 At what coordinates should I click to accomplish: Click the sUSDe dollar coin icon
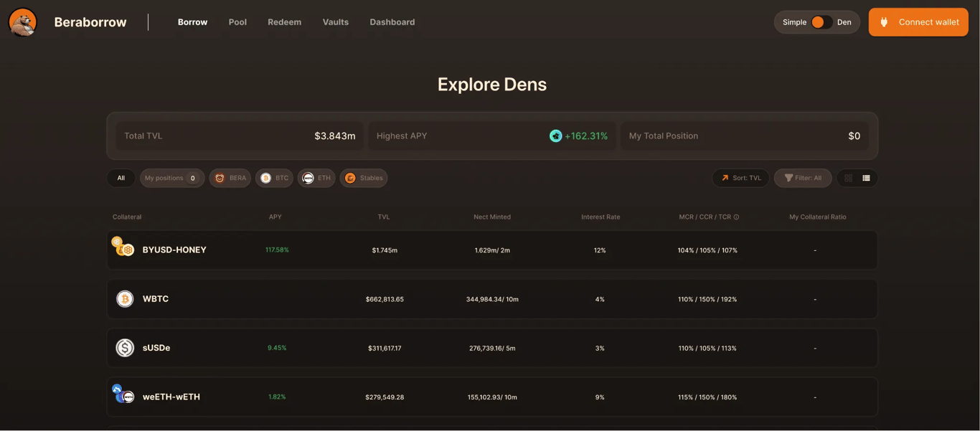point(125,348)
